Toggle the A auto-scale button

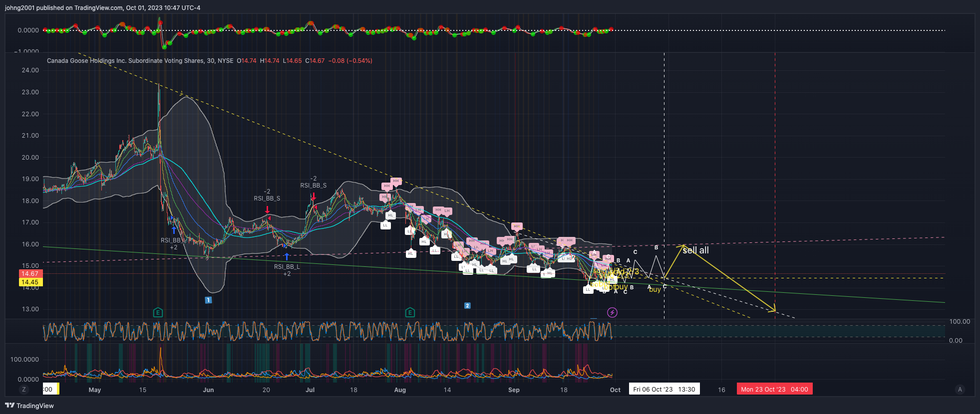[960, 390]
